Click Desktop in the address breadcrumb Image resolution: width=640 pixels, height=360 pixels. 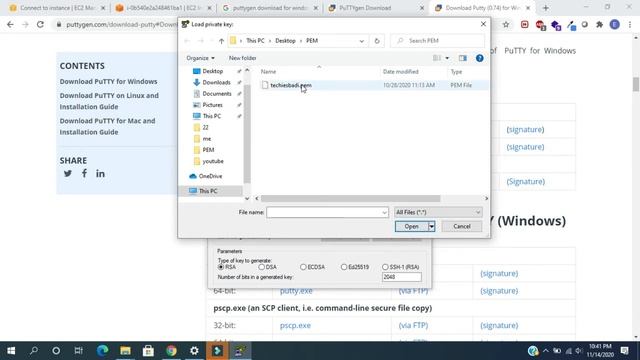click(x=285, y=41)
